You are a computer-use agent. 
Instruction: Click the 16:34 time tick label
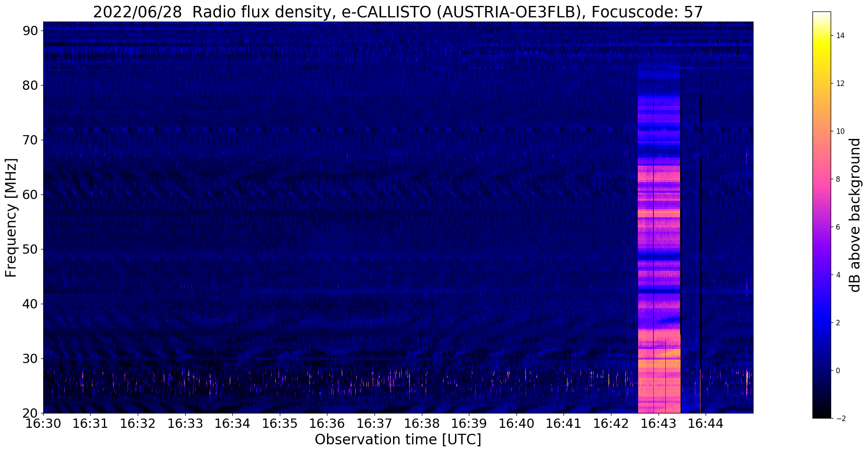(x=232, y=424)
